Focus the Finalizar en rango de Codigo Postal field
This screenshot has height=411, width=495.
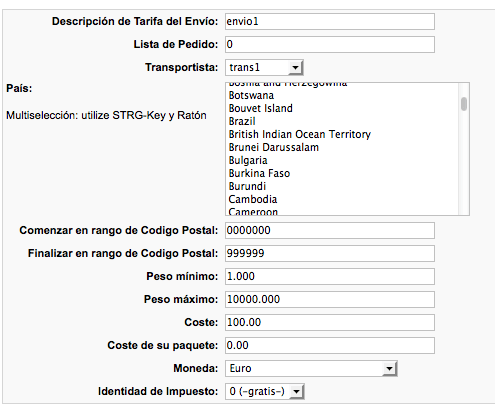point(330,254)
